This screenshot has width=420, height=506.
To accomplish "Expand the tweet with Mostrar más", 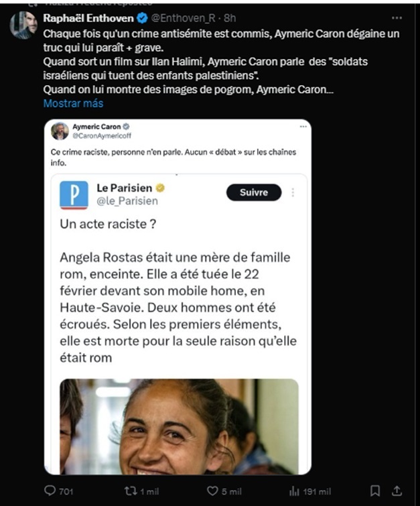I will (73, 104).
